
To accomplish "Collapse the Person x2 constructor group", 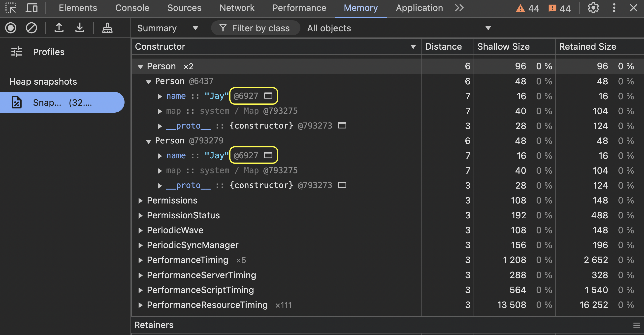I will click(x=140, y=67).
